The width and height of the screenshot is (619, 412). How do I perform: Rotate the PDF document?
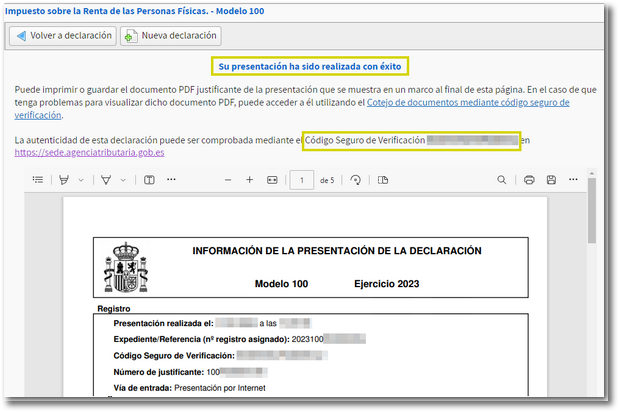click(x=356, y=180)
